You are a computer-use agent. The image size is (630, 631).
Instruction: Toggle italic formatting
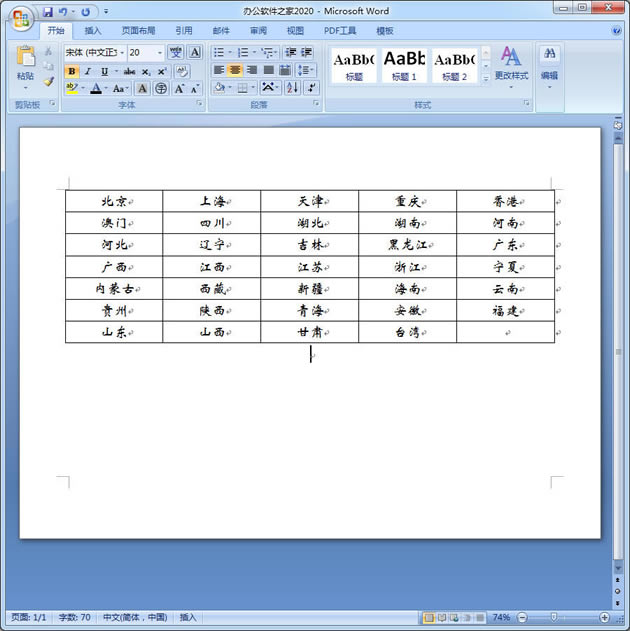coord(87,71)
